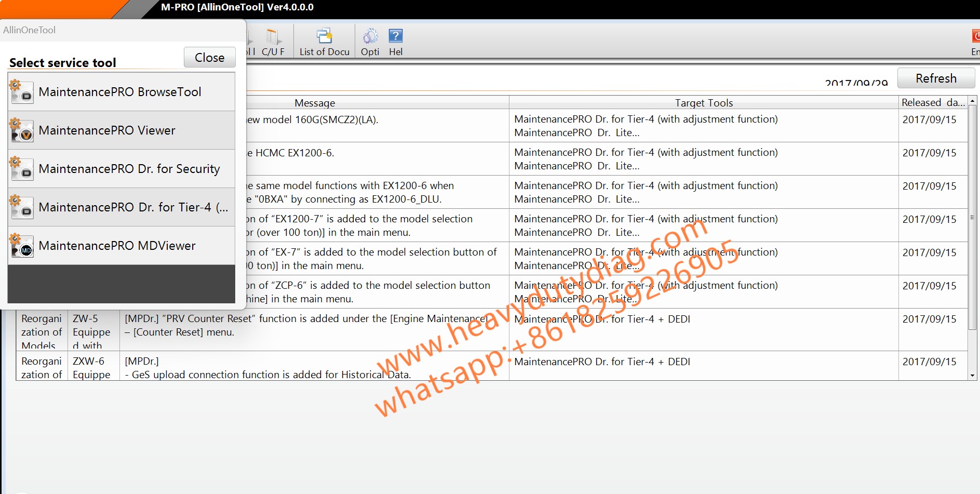Select the HCMC EX1200-6 message row

point(377,159)
